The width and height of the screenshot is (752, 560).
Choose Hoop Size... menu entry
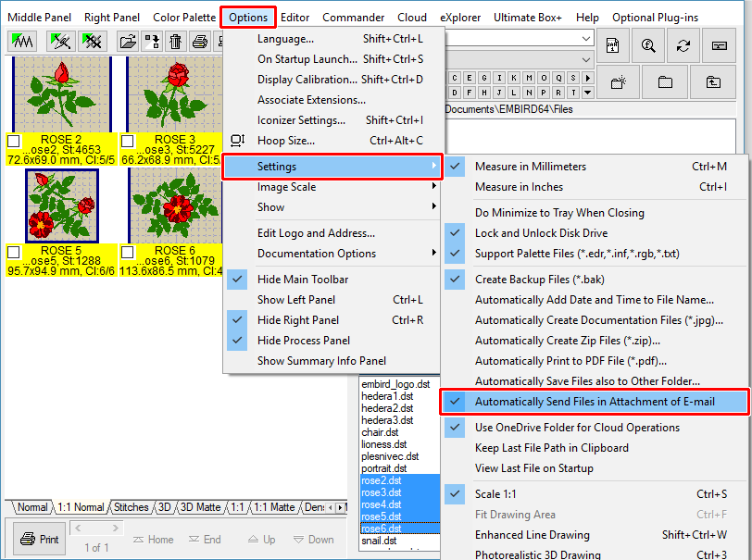coord(332,141)
